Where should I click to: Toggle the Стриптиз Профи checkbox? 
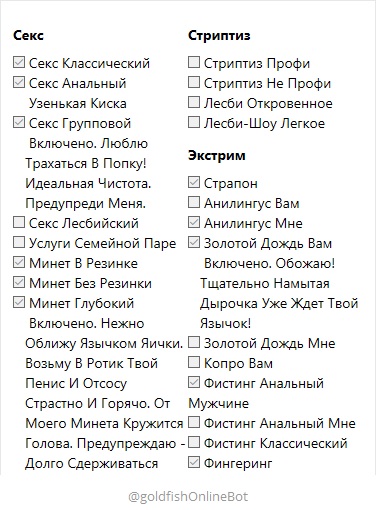click(x=194, y=62)
